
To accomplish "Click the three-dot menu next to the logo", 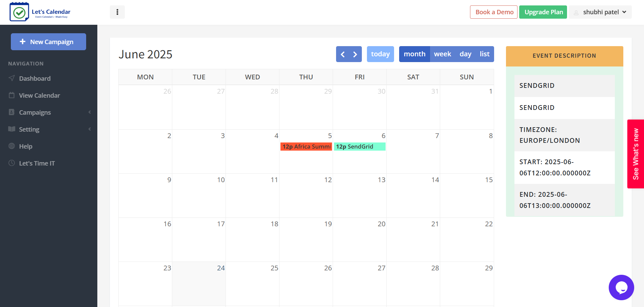I will click(117, 12).
